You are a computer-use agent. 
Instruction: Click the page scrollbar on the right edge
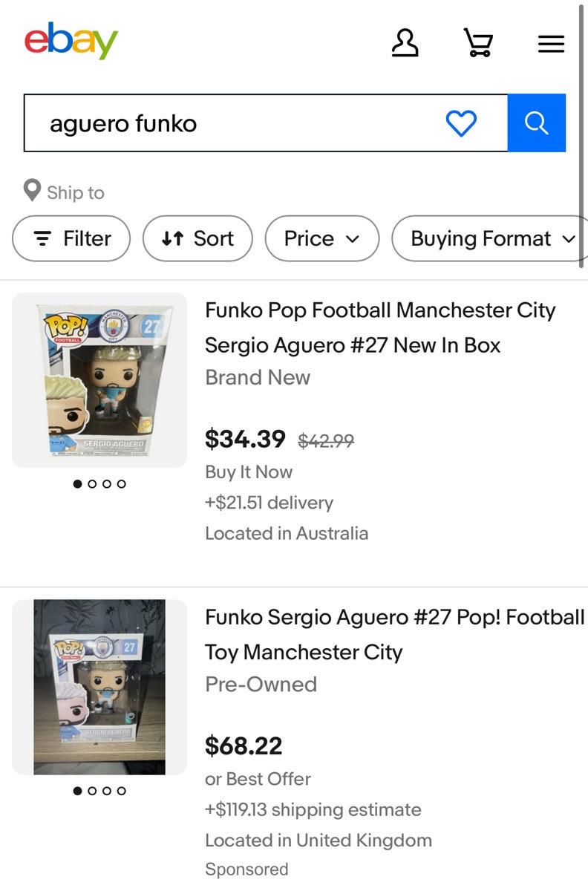click(583, 134)
